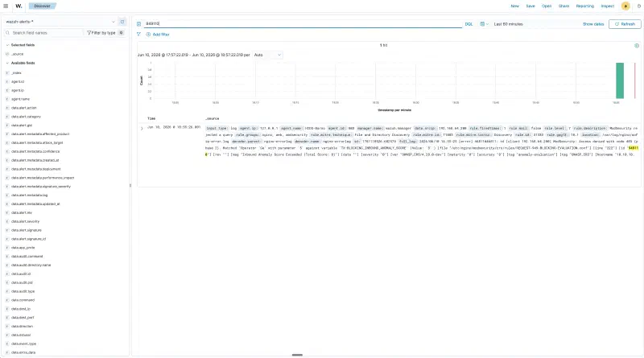The image size is (644, 358).
Task: Click the type icon for data.alert.severity
Action: pos(7,221)
